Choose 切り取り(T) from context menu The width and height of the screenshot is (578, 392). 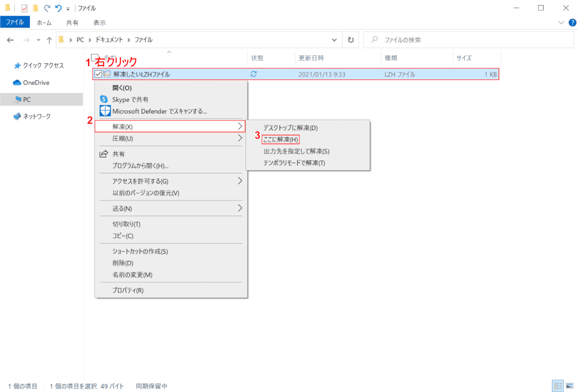click(171, 224)
